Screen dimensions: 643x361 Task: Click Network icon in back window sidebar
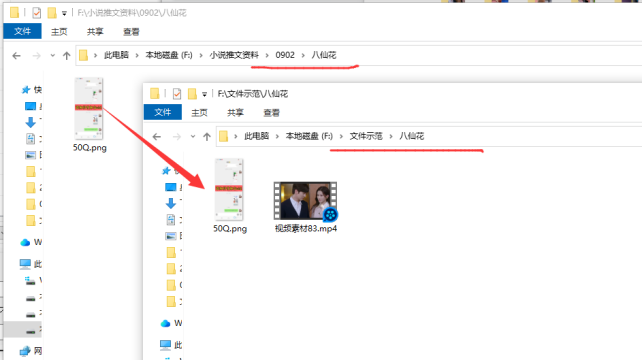(x=25, y=351)
